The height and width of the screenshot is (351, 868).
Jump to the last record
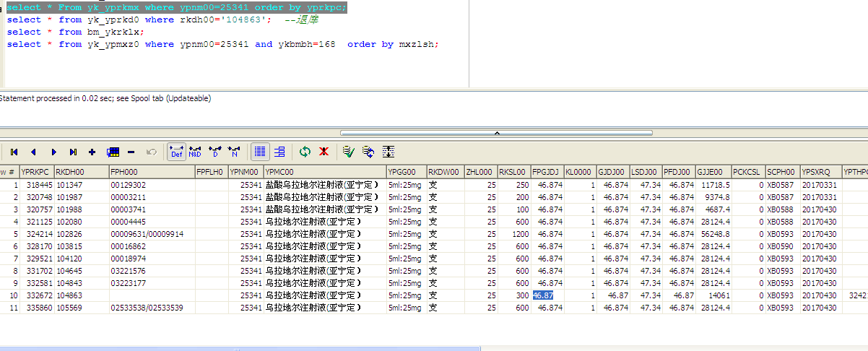[73, 152]
